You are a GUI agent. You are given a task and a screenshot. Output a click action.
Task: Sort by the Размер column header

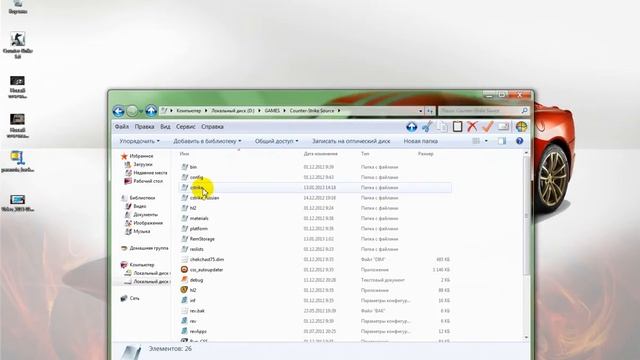425,154
